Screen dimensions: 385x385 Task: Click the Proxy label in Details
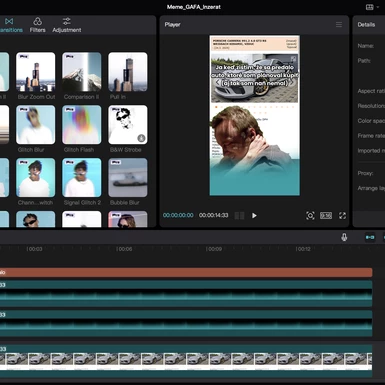[x=365, y=173]
